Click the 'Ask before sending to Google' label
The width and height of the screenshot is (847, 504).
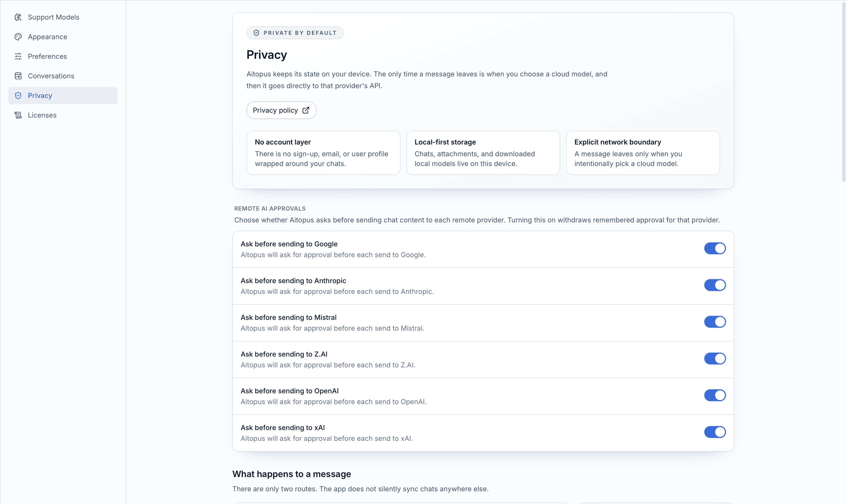pos(289,244)
